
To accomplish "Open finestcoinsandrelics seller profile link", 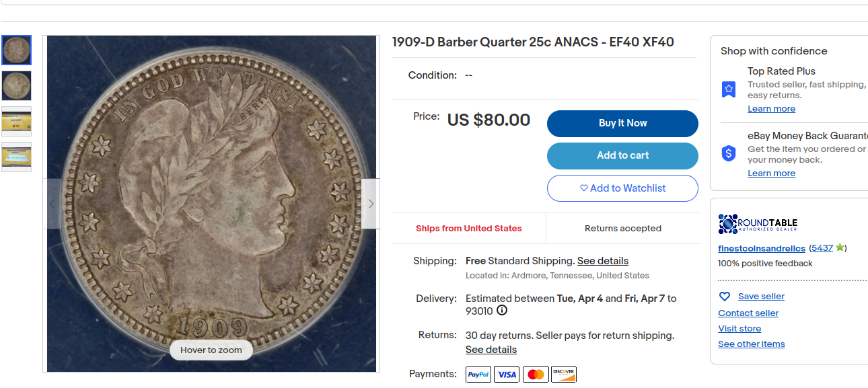I will coord(761,248).
